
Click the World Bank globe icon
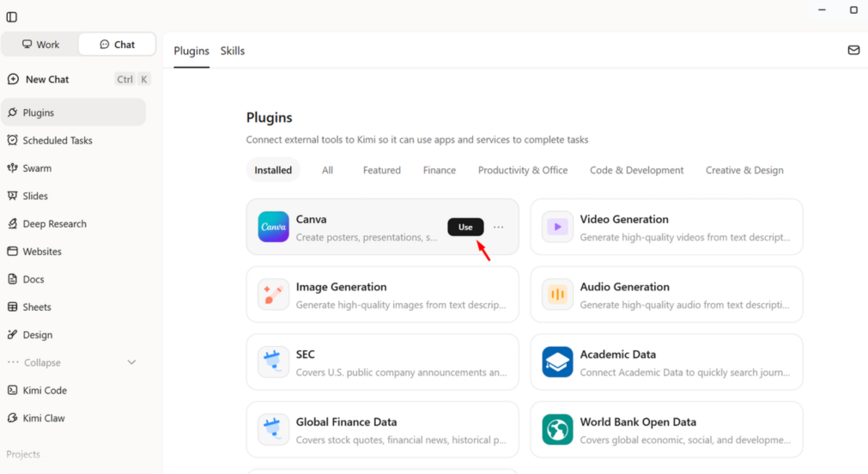click(x=557, y=429)
